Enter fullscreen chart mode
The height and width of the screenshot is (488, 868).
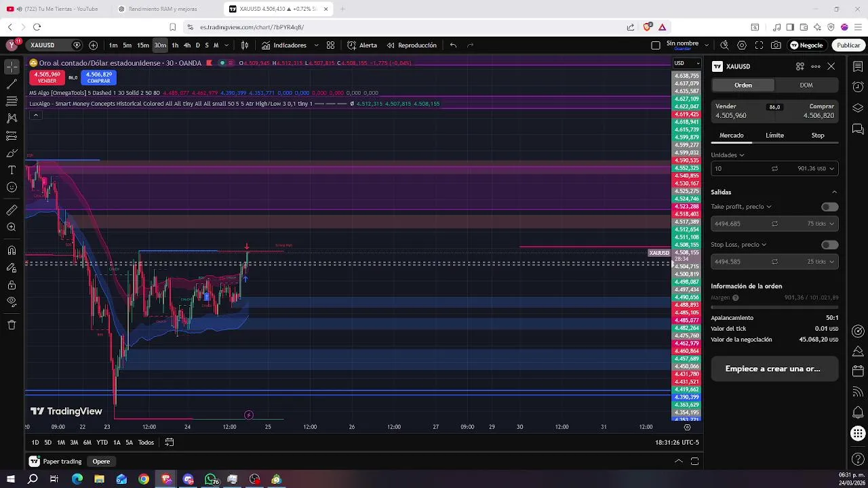click(x=759, y=45)
